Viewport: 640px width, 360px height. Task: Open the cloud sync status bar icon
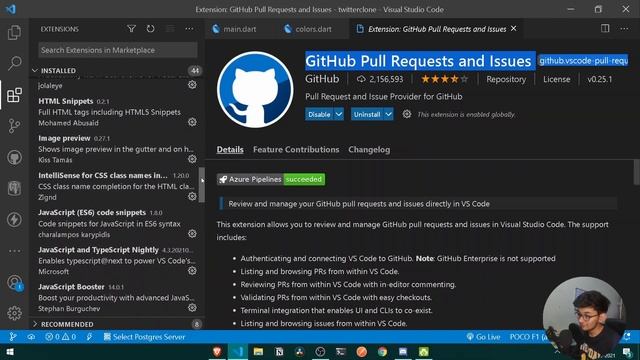point(31,337)
